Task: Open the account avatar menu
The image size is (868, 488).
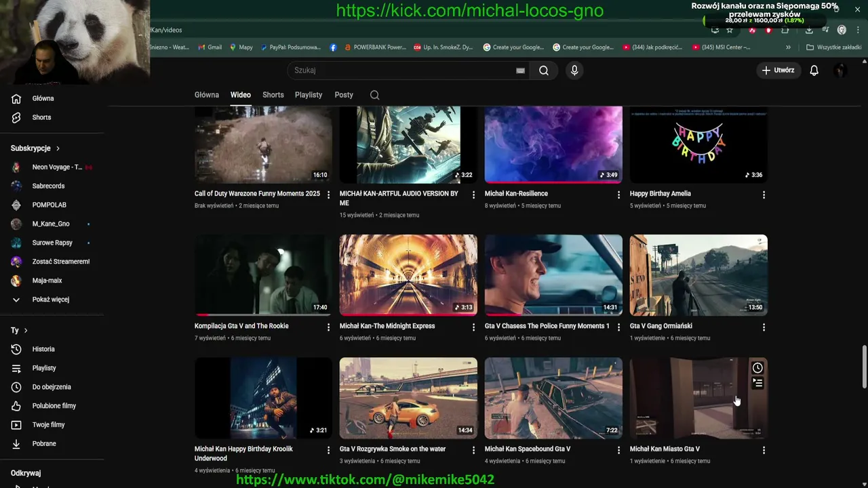Action: coord(840,70)
